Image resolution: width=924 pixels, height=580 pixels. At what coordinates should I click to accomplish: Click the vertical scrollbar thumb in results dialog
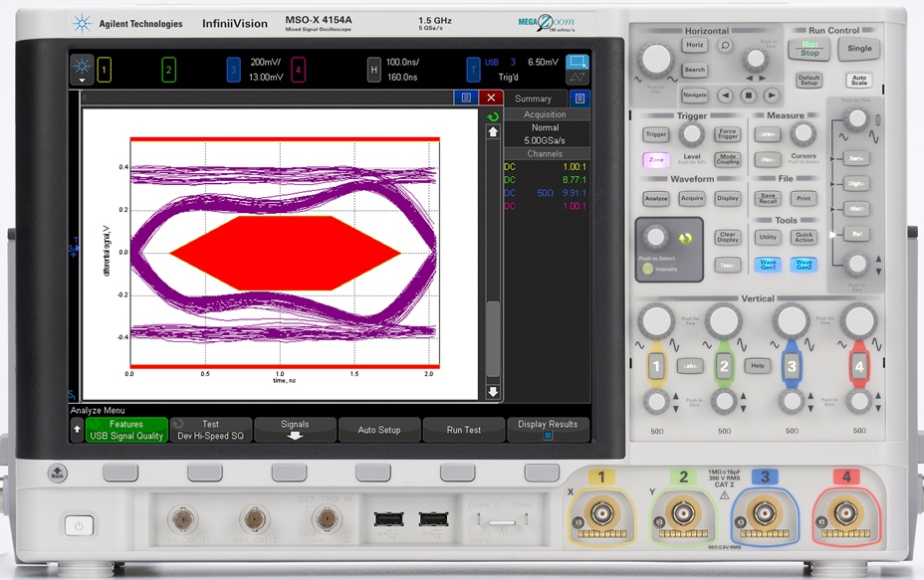[493, 338]
